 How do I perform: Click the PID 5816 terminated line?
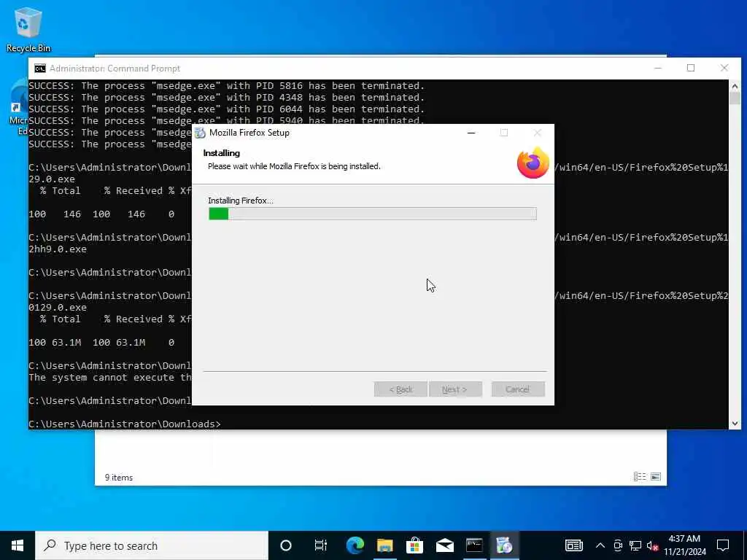(226, 86)
